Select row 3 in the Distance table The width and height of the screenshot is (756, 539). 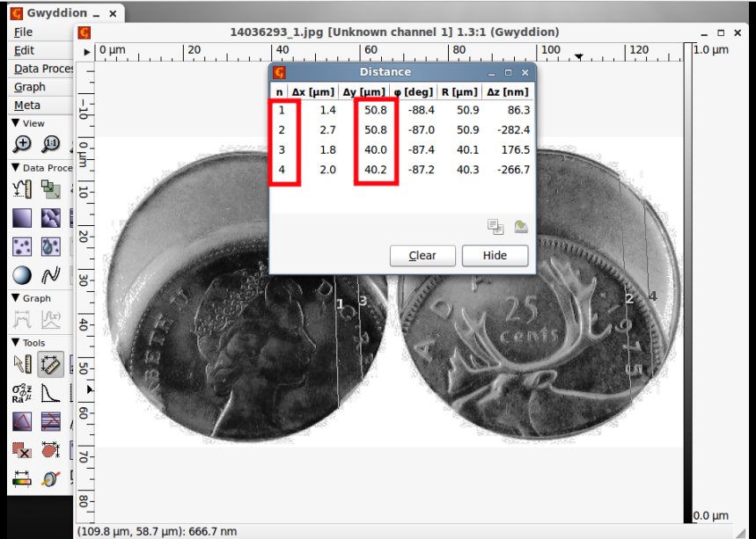(402, 149)
